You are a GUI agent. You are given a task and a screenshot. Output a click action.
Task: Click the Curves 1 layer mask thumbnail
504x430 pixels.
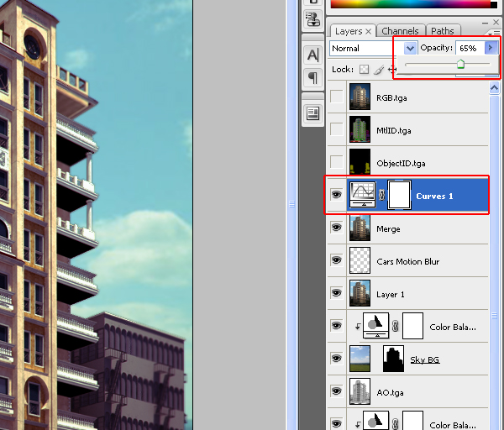(x=399, y=196)
